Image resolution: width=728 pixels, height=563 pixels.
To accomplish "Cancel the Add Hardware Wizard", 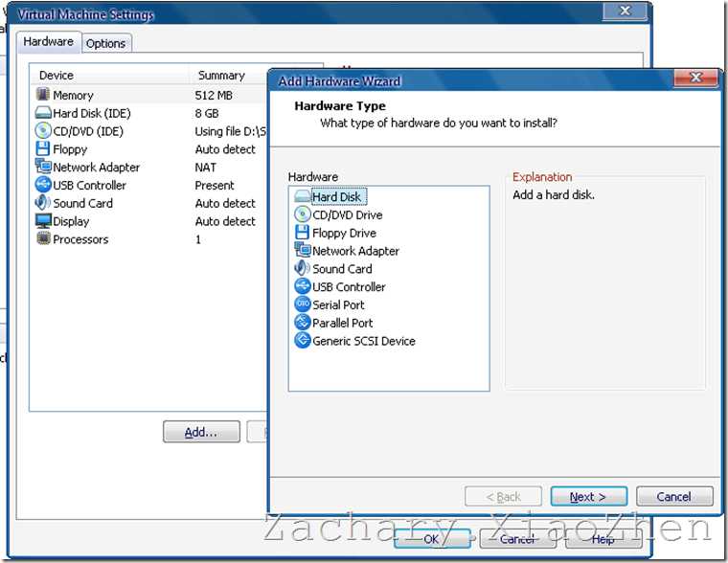I will click(674, 497).
